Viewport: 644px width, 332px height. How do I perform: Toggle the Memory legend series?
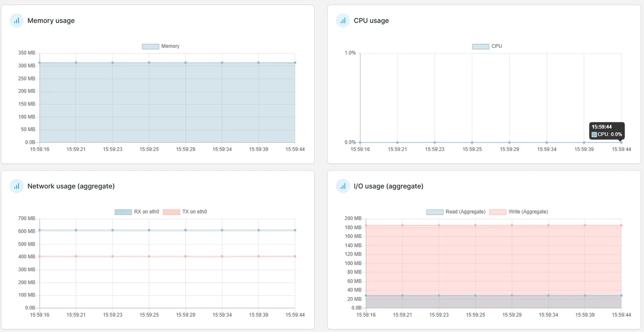coord(161,46)
